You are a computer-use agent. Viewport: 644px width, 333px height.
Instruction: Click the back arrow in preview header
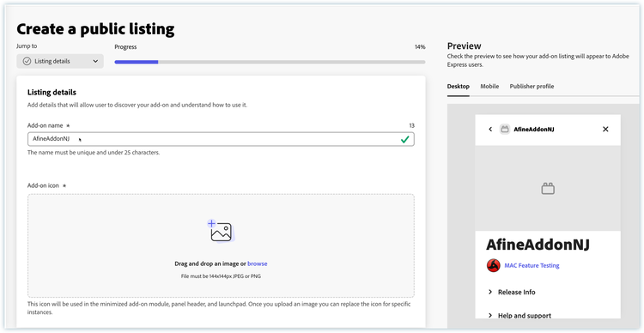click(490, 130)
